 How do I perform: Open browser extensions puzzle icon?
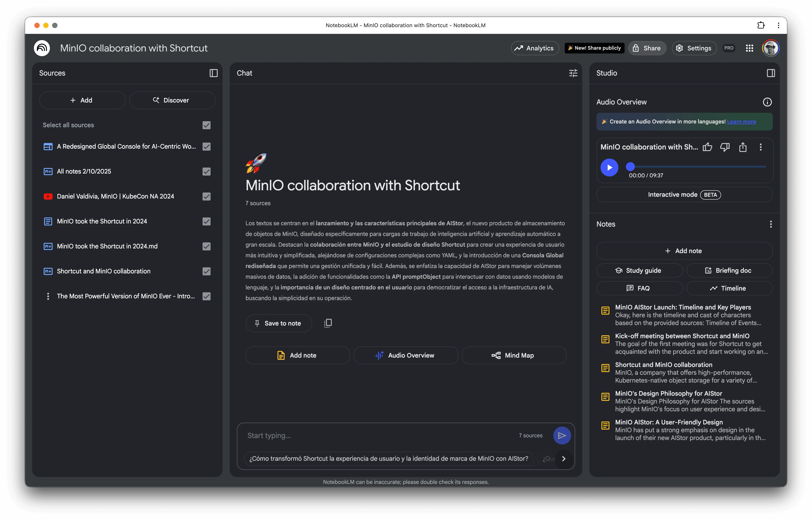761,25
